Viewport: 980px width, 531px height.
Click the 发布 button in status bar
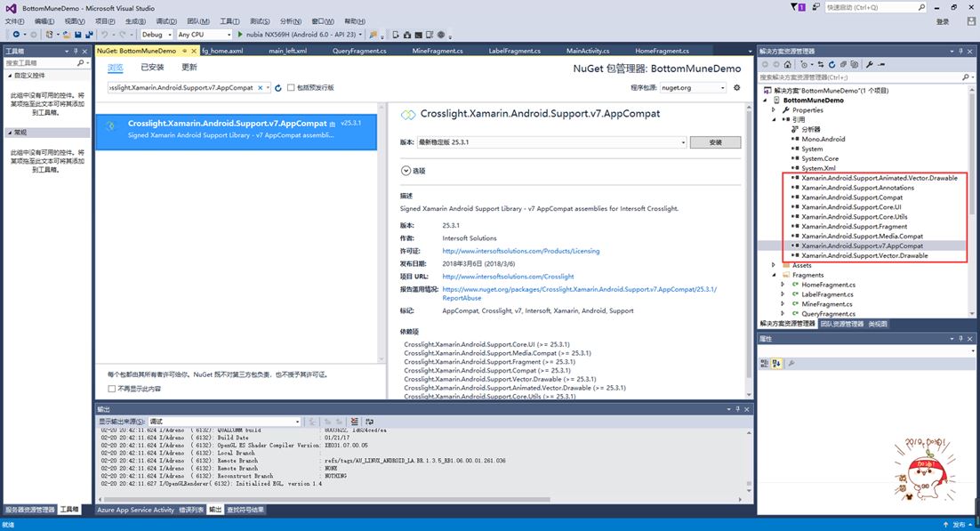pos(959,525)
